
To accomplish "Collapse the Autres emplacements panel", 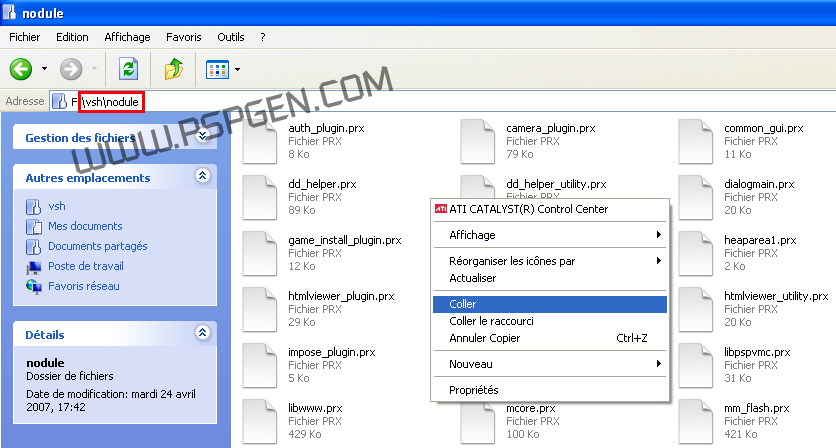I will [203, 175].
